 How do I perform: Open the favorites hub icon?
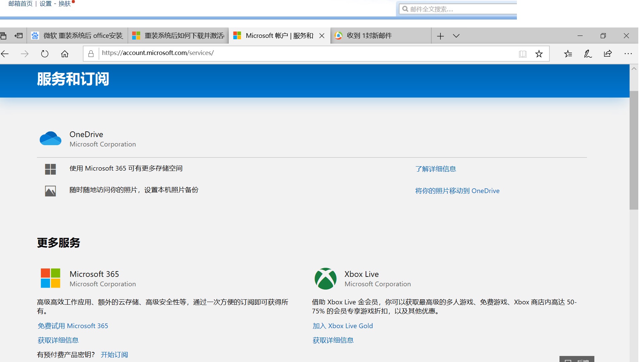(x=568, y=54)
